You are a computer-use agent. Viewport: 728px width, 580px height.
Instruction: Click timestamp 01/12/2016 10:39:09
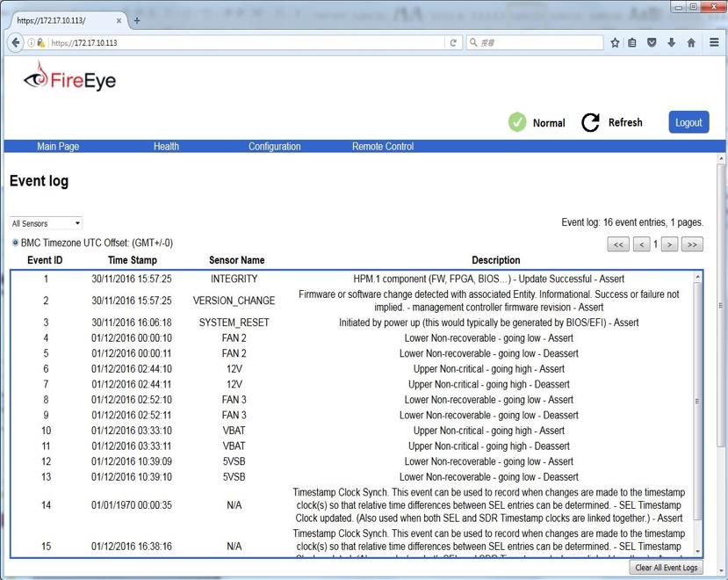132,461
